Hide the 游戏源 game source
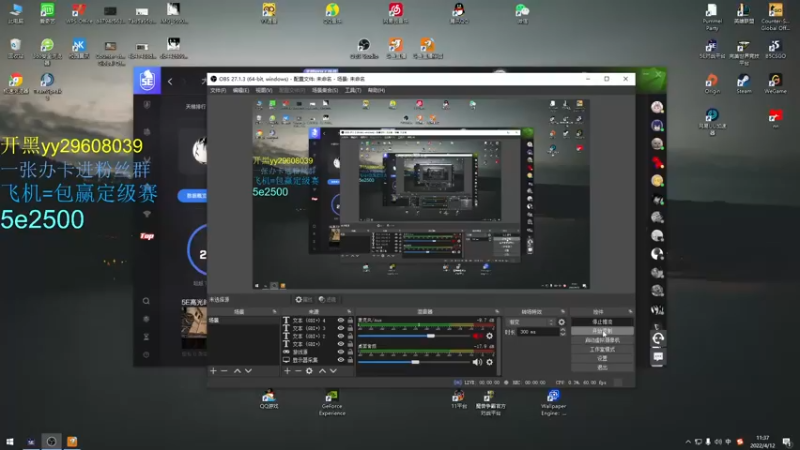The height and width of the screenshot is (450, 800). [x=341, y=352]
